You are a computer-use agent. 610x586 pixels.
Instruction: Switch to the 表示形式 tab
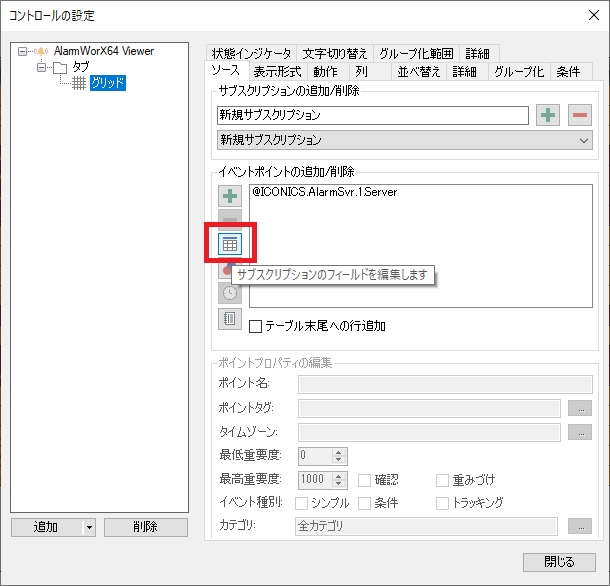277,72
